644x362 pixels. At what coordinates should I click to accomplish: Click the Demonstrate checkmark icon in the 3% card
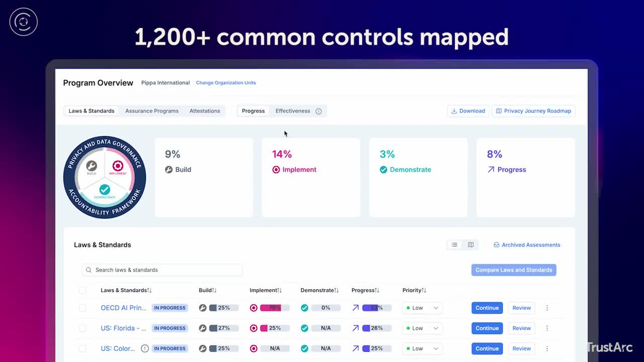383,169
